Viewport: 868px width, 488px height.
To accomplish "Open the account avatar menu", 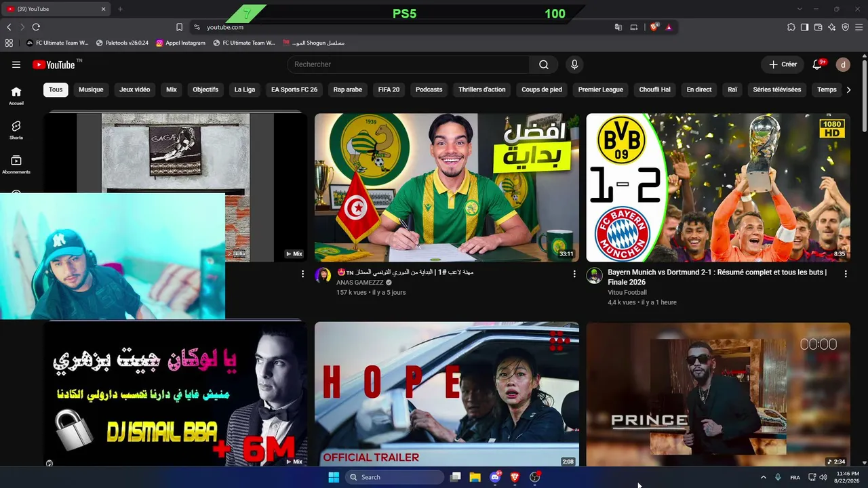I will [843, 64].
